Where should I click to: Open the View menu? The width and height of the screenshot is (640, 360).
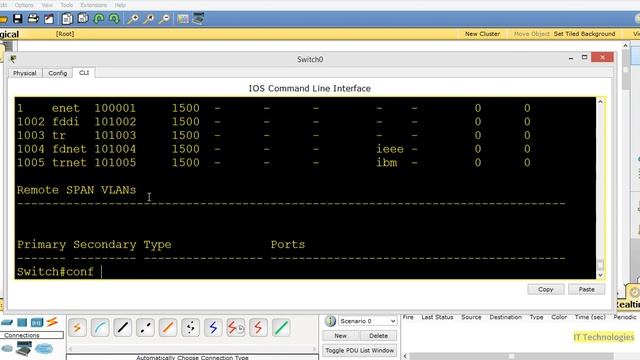(x=47, y=5)
